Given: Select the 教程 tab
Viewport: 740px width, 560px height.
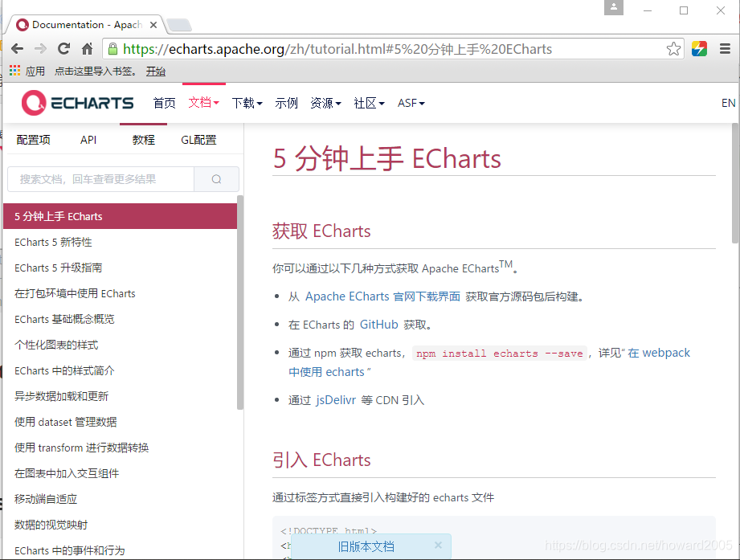Looking at the screenshot, I should pyautogui.click(x=144, y=140).
